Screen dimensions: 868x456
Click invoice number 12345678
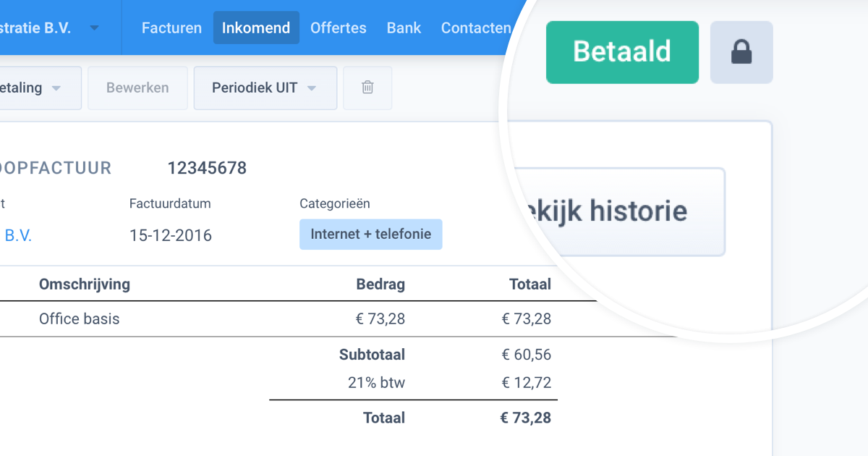click(x=208, y=167)
